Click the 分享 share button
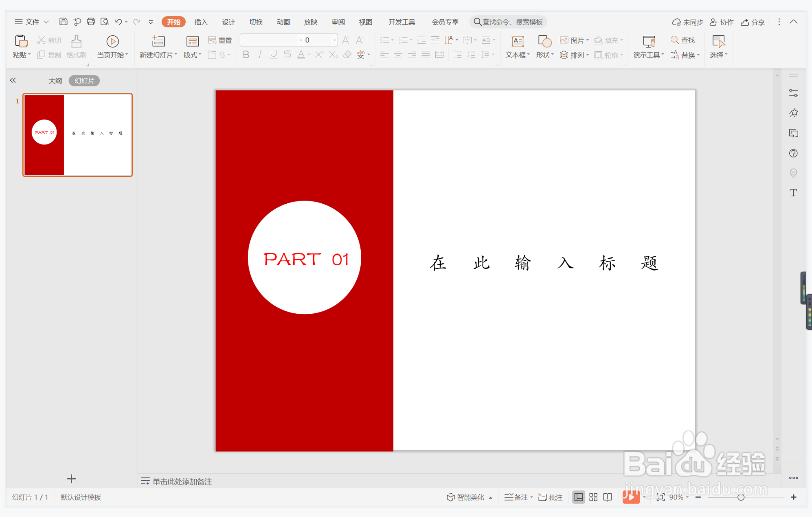This screenshot has height=517, width=812. coord(753,22)
